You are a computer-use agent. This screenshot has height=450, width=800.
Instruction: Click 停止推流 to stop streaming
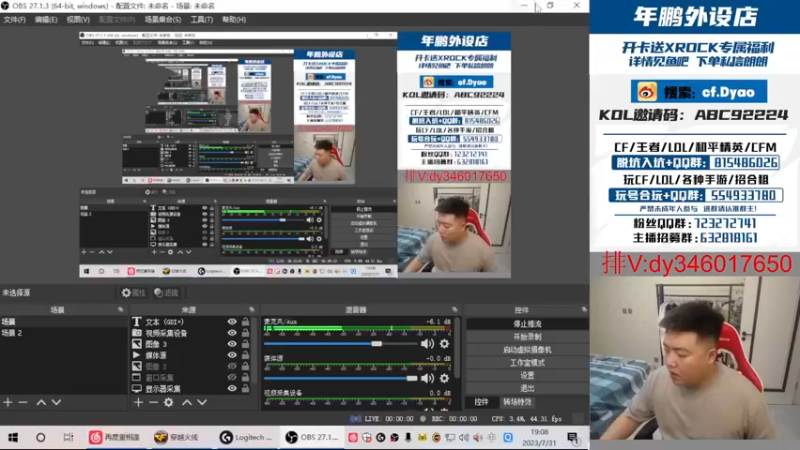[x=527, y=323]
